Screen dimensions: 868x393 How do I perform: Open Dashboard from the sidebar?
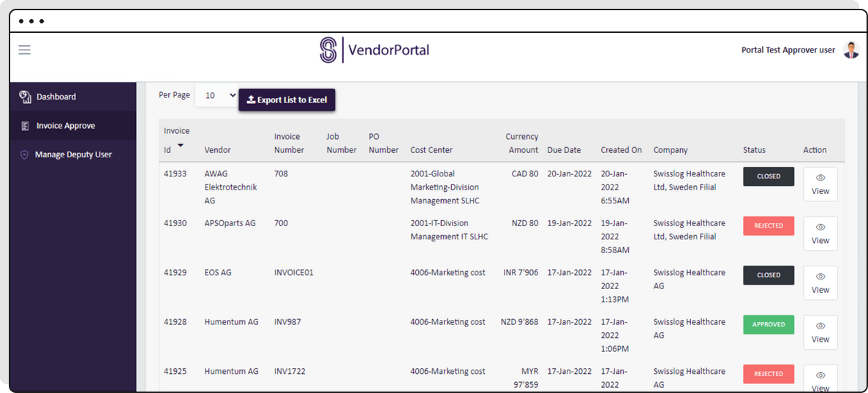click(56, 97)
